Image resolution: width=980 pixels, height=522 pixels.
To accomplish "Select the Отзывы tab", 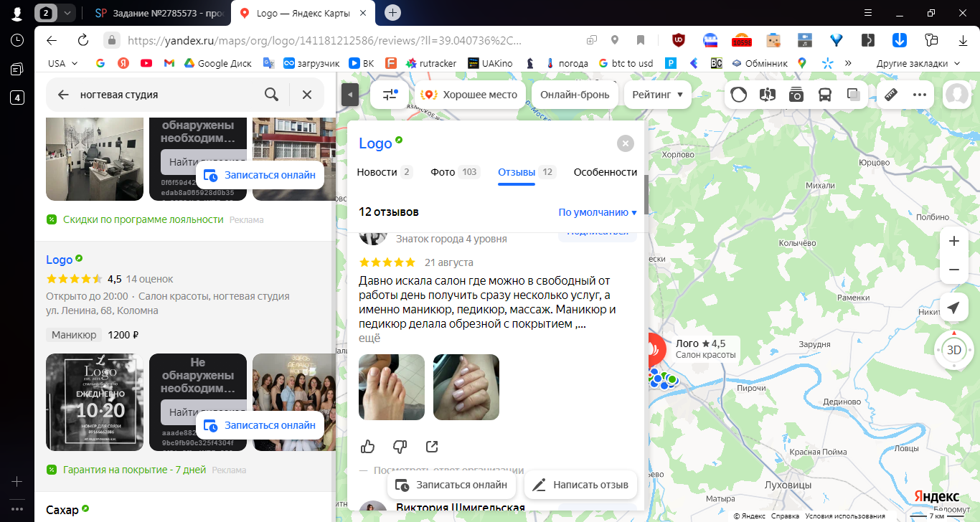I will [527, 172].
